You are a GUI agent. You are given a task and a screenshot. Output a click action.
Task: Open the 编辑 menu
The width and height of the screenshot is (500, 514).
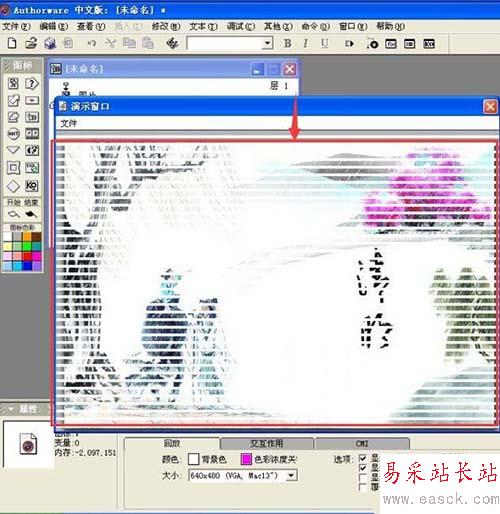tap(53, 26)
